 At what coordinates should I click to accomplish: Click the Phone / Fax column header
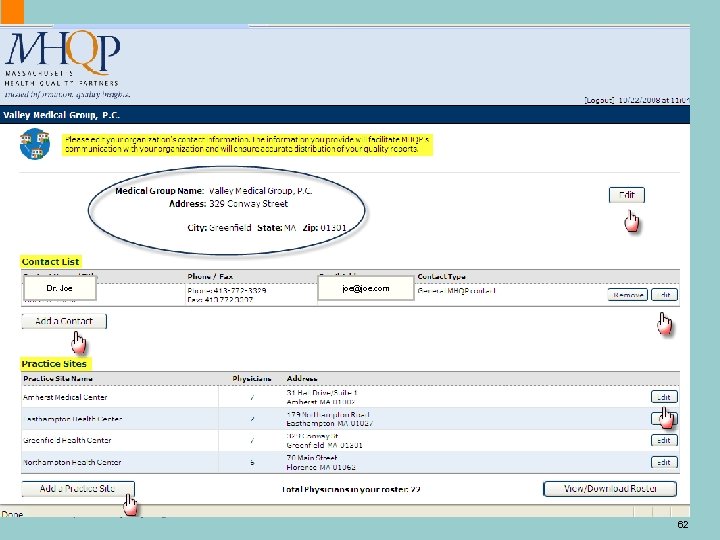[x=210, y=276]
